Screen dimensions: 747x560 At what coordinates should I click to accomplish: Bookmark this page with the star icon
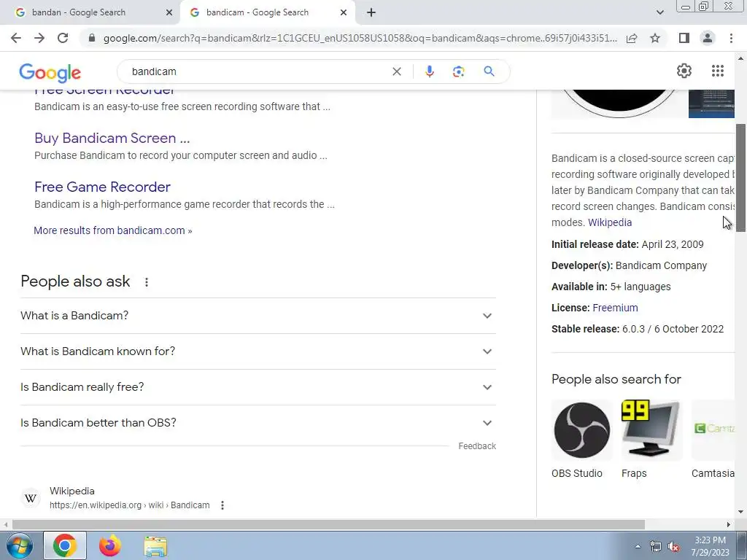pyautogui.click(x=655, y=38)
